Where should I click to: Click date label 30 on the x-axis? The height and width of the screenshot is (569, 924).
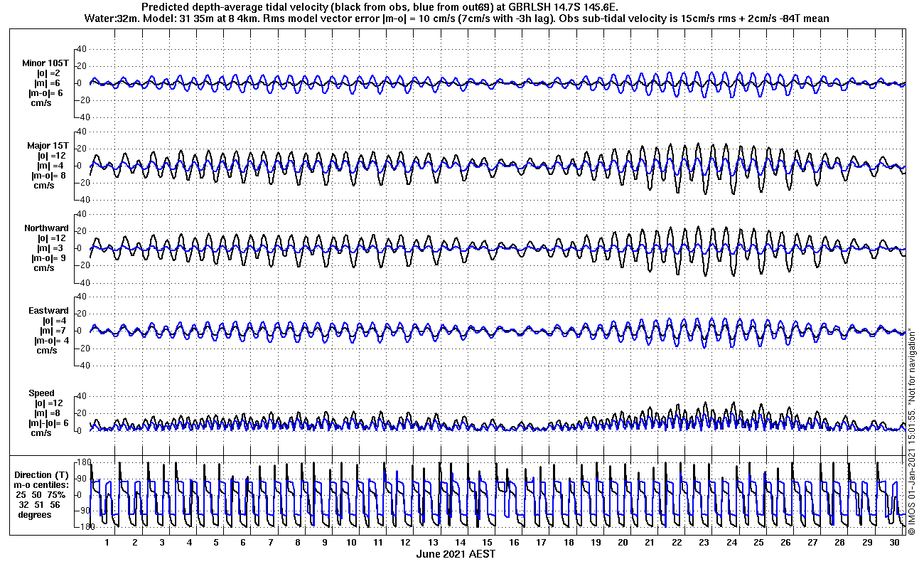[894, 543]
